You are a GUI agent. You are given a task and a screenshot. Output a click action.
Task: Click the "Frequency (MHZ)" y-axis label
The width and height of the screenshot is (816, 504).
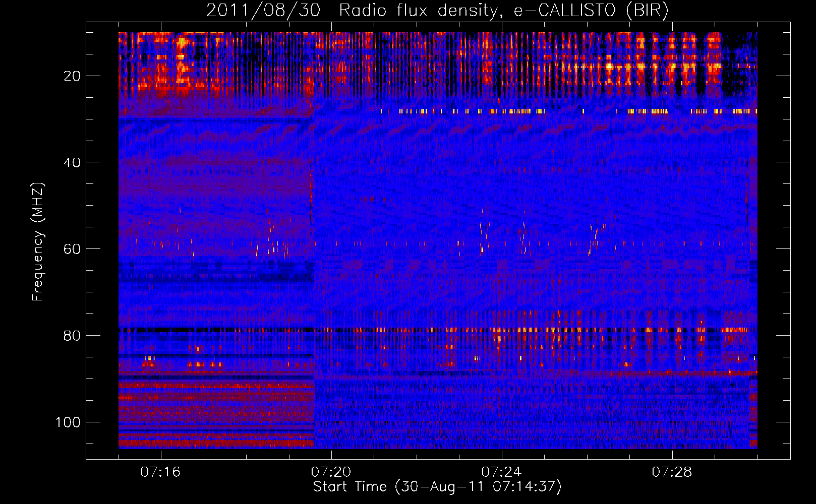[x=38, y=241]
